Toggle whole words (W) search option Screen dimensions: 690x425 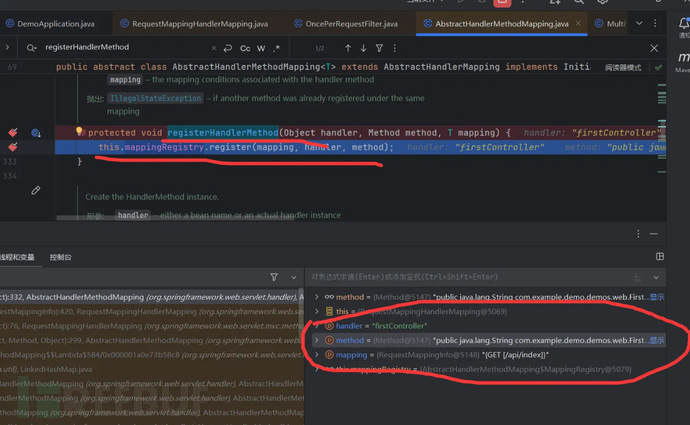261,47
